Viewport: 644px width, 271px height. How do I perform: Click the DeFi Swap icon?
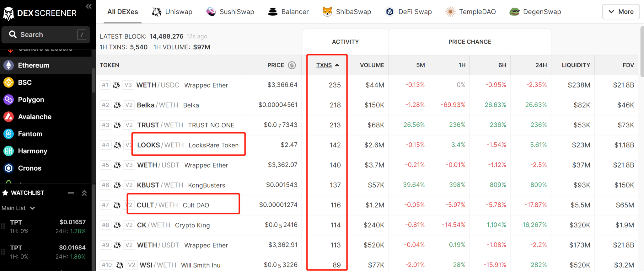(389, 12)
